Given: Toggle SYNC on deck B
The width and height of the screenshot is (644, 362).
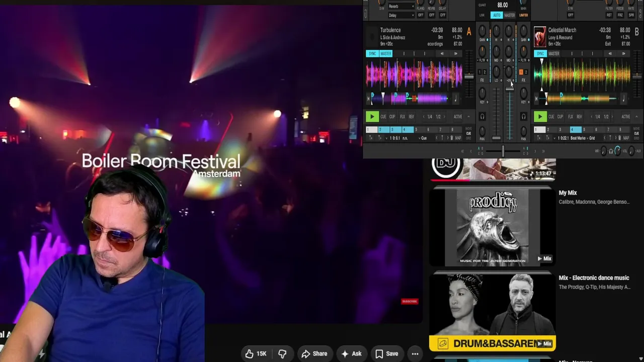Looking at the screenshot, I should (x=540, y=54).
